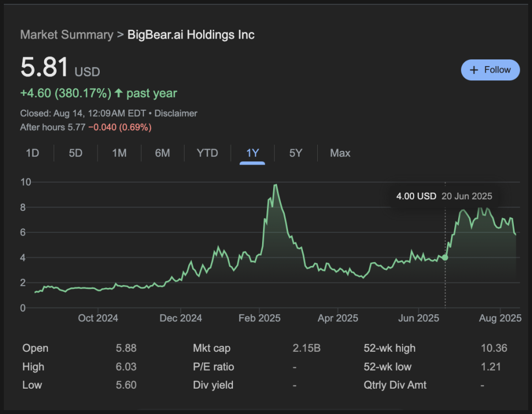This screenshot has width=532, height=414.
Task: Open the Market Summary link
Action: [x=67, y=35]
